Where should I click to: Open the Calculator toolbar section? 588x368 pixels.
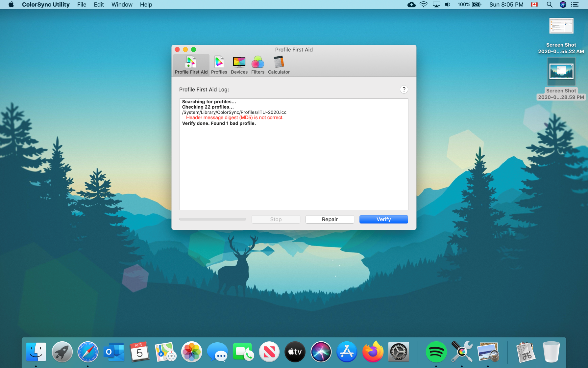(x=279, y=65)
